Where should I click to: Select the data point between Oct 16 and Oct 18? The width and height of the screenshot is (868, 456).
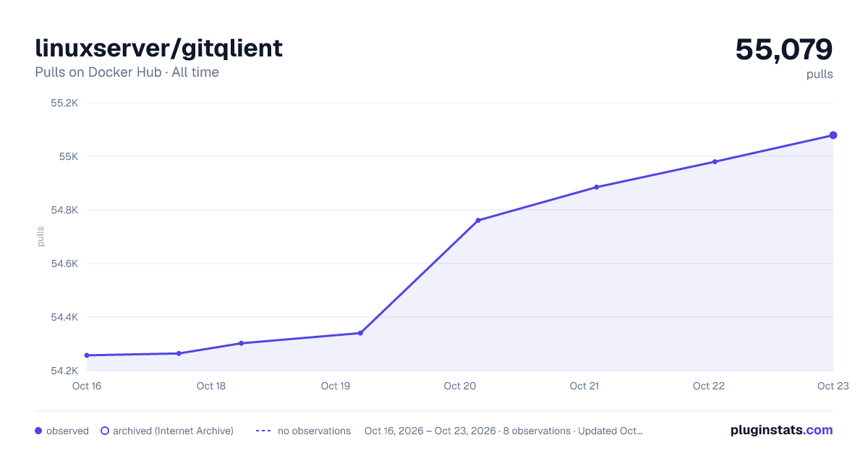[179, 353]
